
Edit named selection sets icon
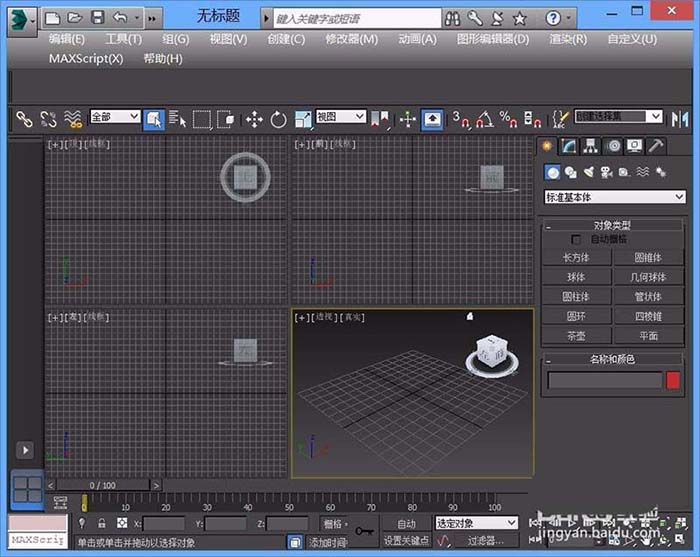pyautogui.click(x=561, y=119)
